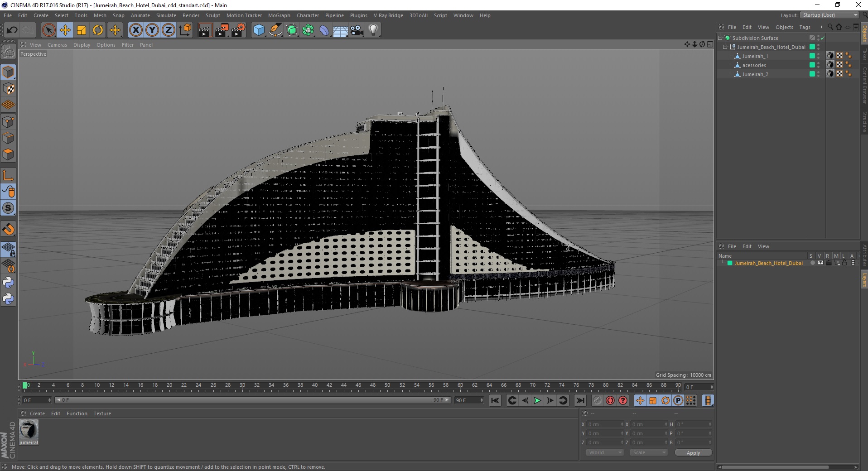Screen dimensions: 868x471
Task: Go to start of animation
Action: pos(495,400)
